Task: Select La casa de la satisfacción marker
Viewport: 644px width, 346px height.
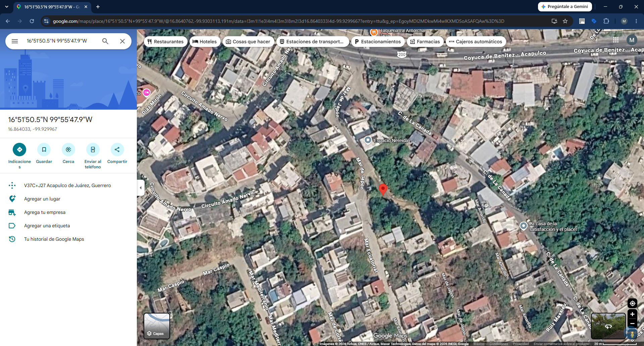Action: (x=524, y=226)
